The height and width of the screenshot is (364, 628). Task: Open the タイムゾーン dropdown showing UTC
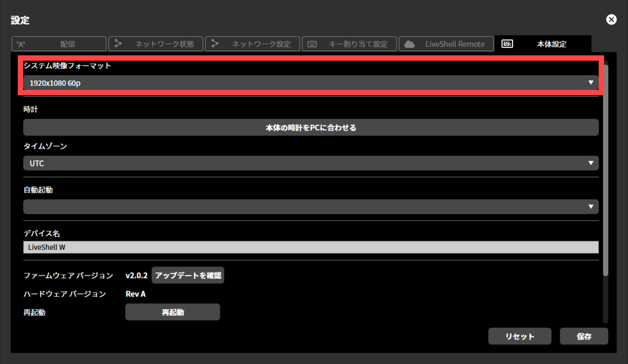point(592,163)
